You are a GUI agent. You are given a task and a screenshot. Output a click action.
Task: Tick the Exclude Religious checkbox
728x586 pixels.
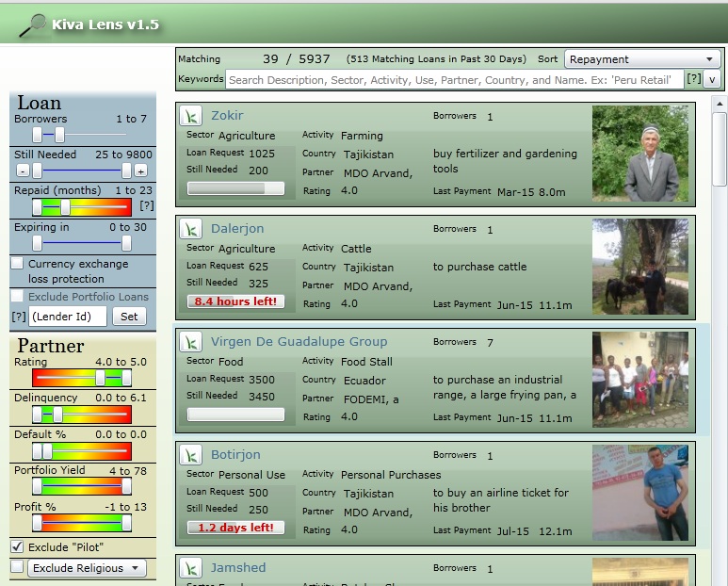pos(17,566)
